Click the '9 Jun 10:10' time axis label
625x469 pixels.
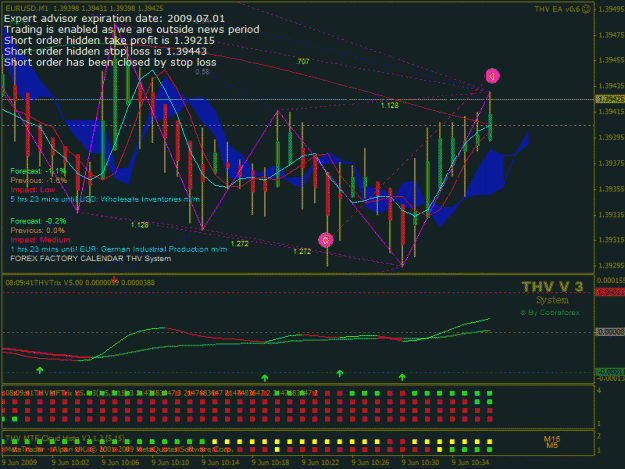click(170, 462)
